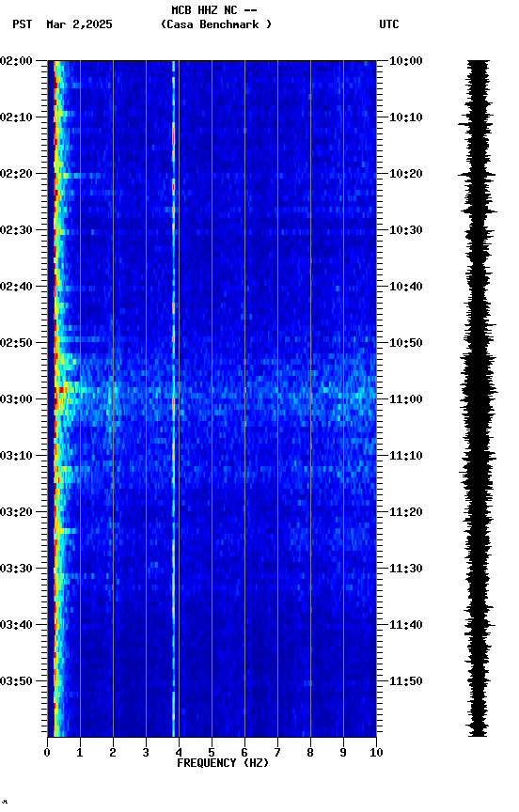Click the 11:00 UTC time label
The width and height of the screenshot is (519, 812).
pos(406,399)
